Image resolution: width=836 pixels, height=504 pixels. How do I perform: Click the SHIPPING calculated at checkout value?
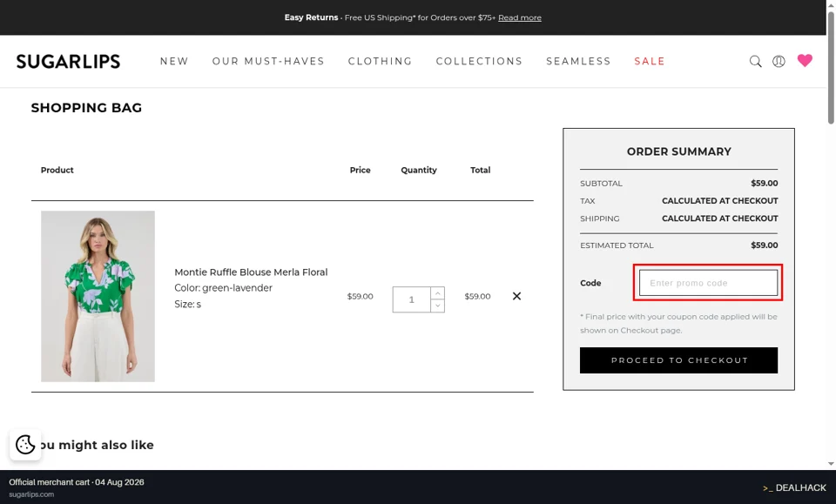pos(720,218)
